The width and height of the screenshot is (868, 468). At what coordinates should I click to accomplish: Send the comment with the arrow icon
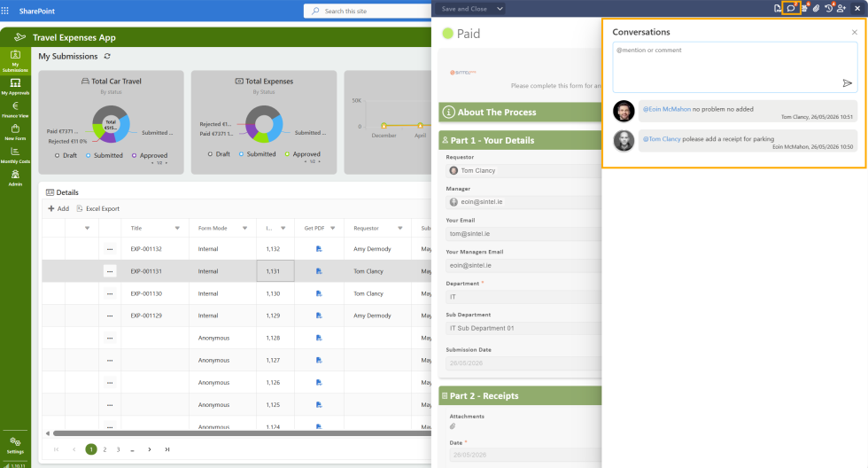(x=847, y=83)
